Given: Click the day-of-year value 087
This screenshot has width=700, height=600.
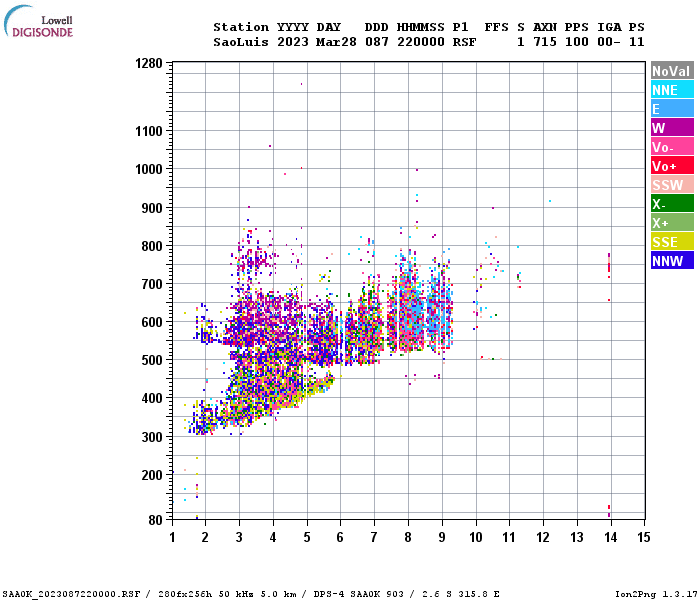Looking at the screenshot, I should pos(377,42).
